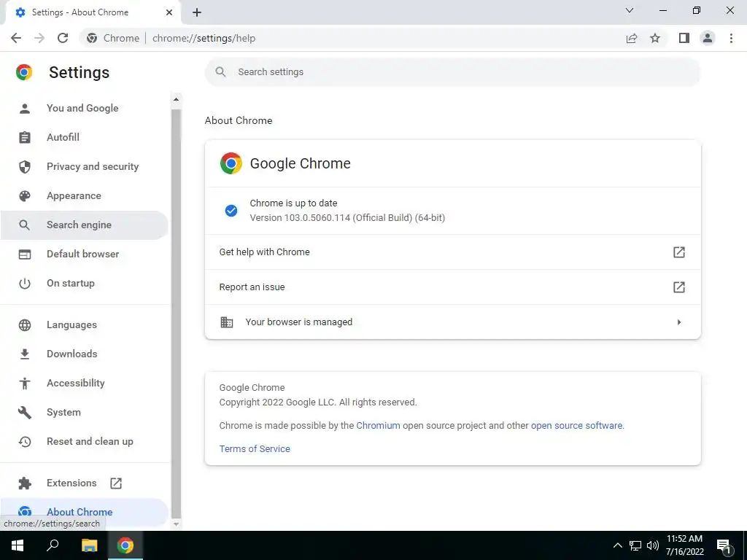747x560 pixels.
Task: Go to Privacy and security
Action: pyautogui.click(x=85, y=166)
